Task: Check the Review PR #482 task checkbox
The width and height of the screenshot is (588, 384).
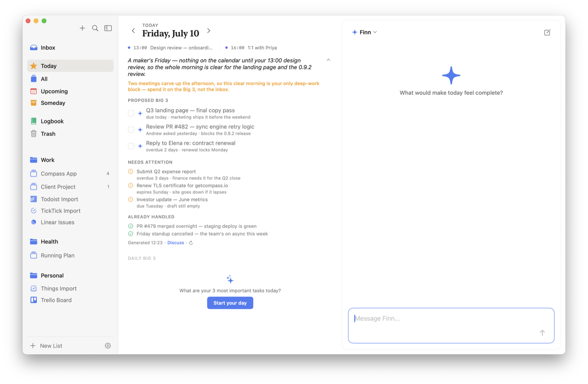Action: click(131, 129)
